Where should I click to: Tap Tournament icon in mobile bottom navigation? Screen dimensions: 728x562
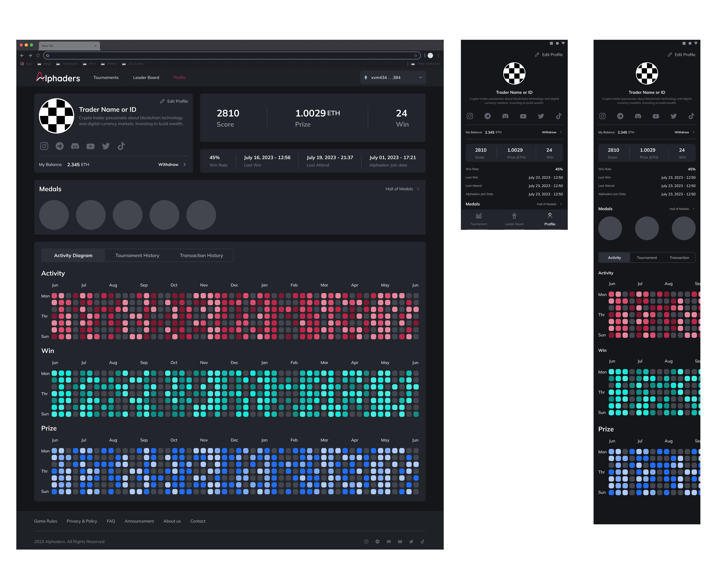(x=478, y=216)
